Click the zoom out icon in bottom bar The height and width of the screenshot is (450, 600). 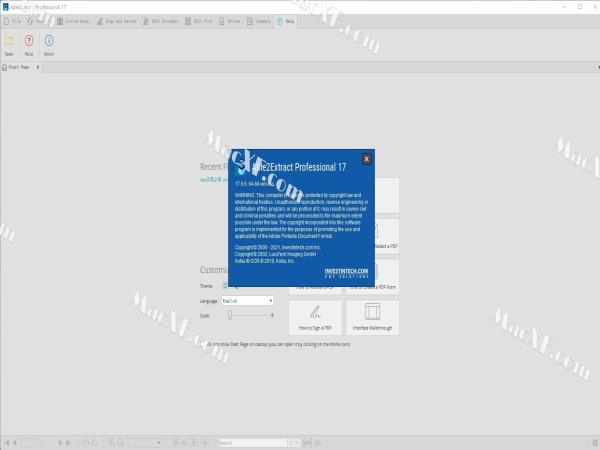[112, 443]
